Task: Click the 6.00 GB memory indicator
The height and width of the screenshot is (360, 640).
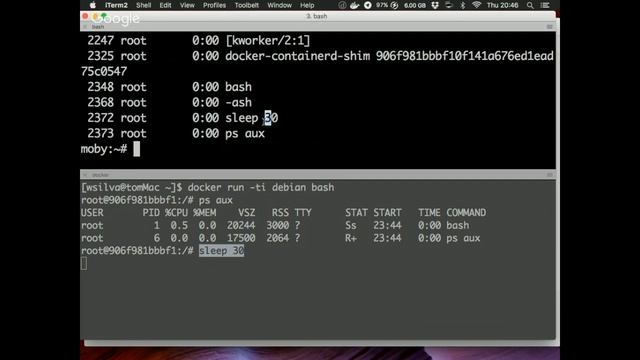Action: pos(415,5)
